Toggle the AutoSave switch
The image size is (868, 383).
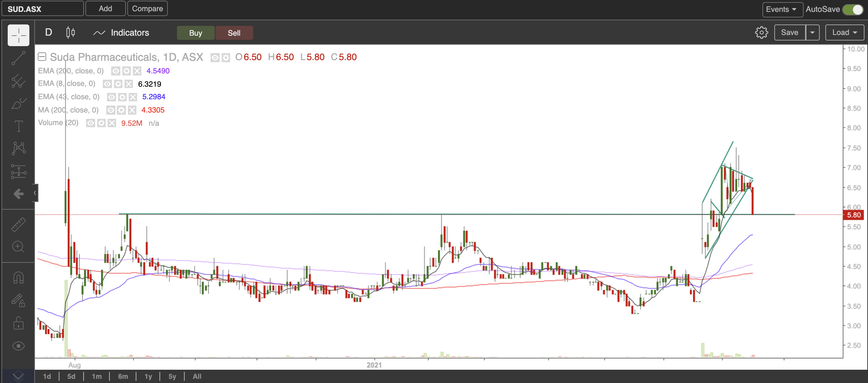(853, 9)
